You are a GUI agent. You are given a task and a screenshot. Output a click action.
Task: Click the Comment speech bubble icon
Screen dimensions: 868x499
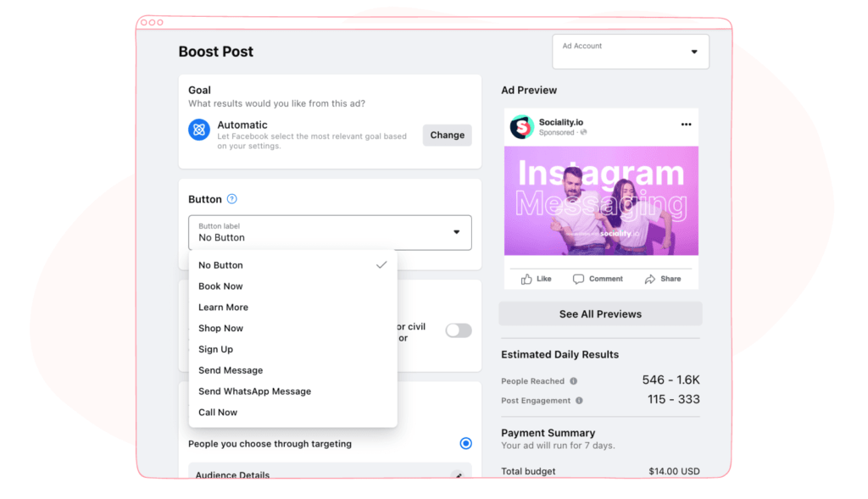[x=578, y=279]
